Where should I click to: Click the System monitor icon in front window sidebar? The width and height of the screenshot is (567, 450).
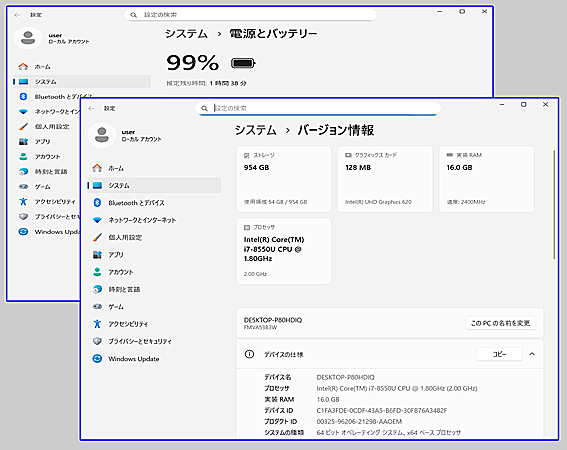coord(97,185)
